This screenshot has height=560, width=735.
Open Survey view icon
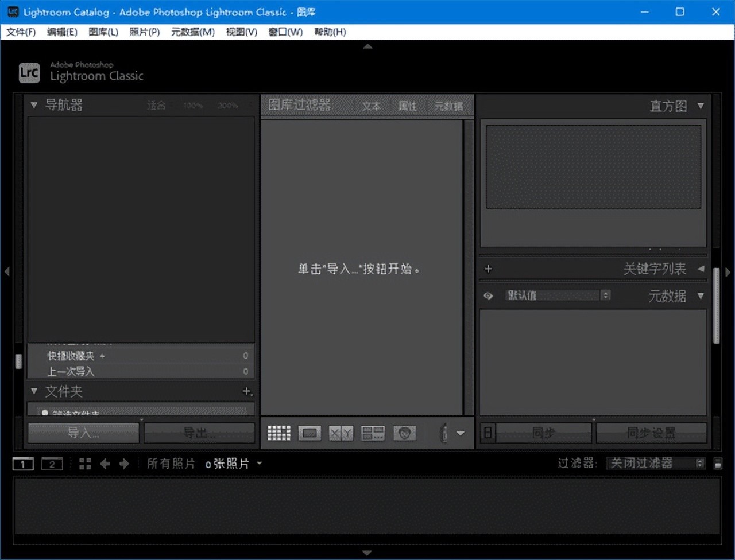point(373,433)
